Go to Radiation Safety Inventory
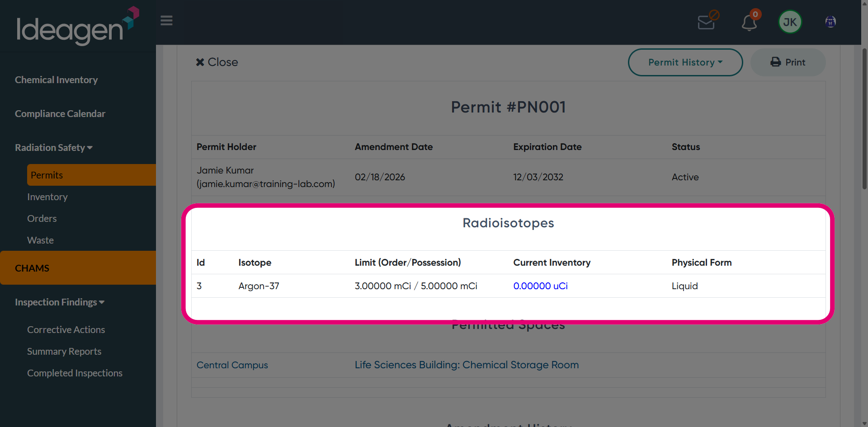868x427 pixels. (47, 197)
